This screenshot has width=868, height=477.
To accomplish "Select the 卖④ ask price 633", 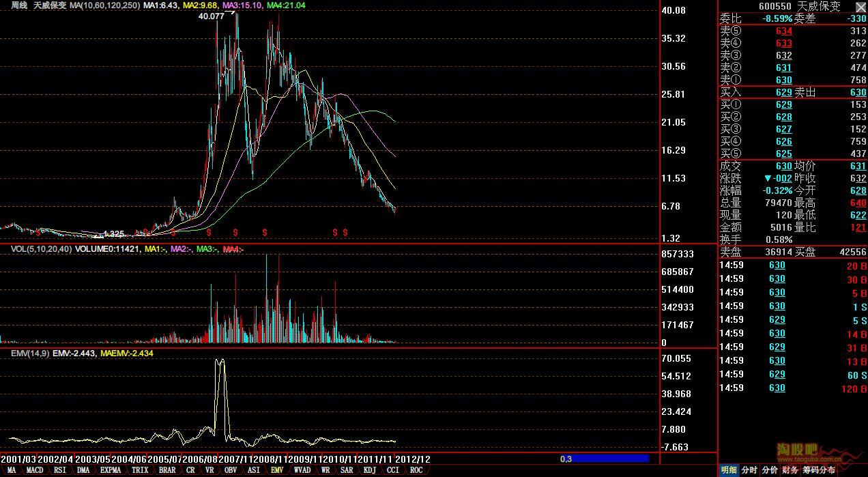I will point(784,43).
